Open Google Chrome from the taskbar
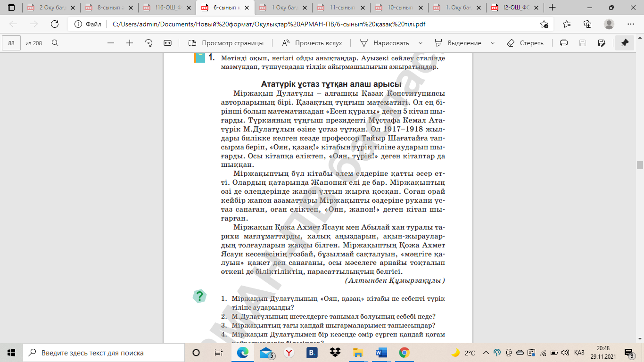 point(404,353)
